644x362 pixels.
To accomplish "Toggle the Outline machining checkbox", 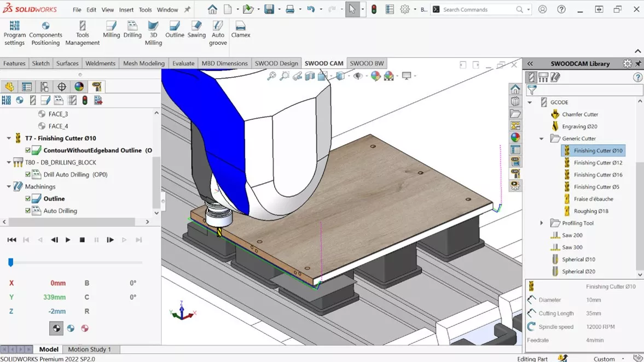I will 28,198.
